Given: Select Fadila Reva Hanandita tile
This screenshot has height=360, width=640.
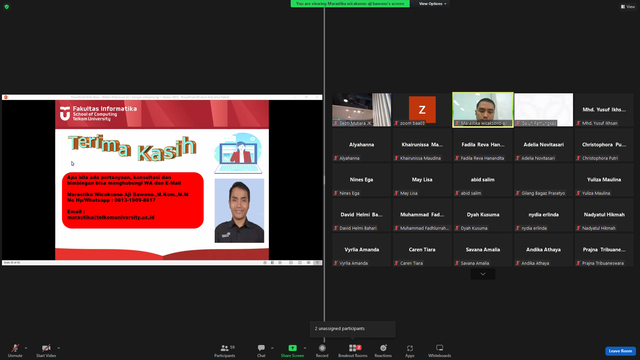Looking at the screenshot, I should tap(483, 145).
